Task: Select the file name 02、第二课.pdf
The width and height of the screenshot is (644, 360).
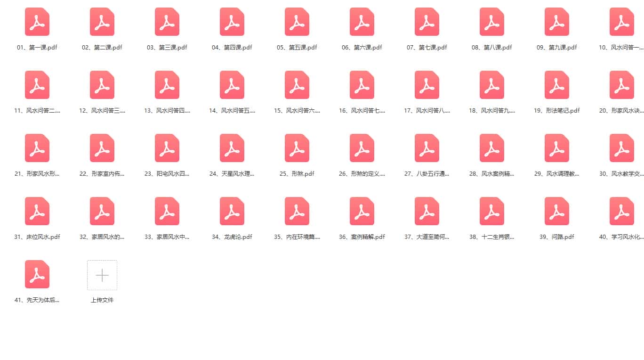Action: click(102, 48)
